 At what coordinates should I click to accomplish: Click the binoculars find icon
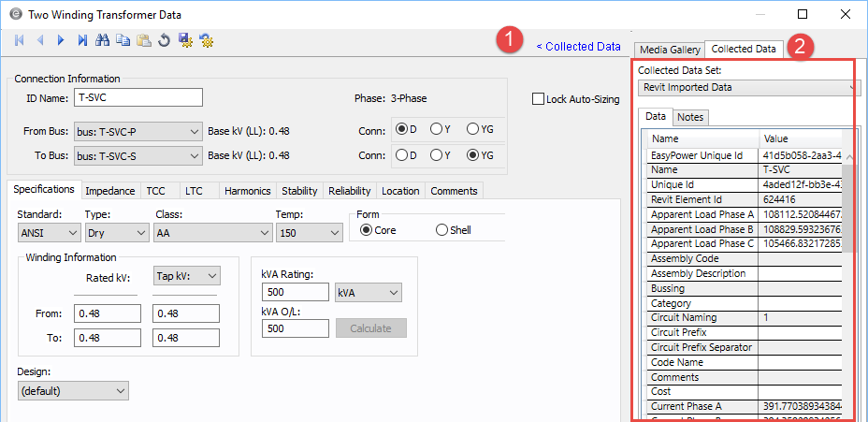coord(103,40)
